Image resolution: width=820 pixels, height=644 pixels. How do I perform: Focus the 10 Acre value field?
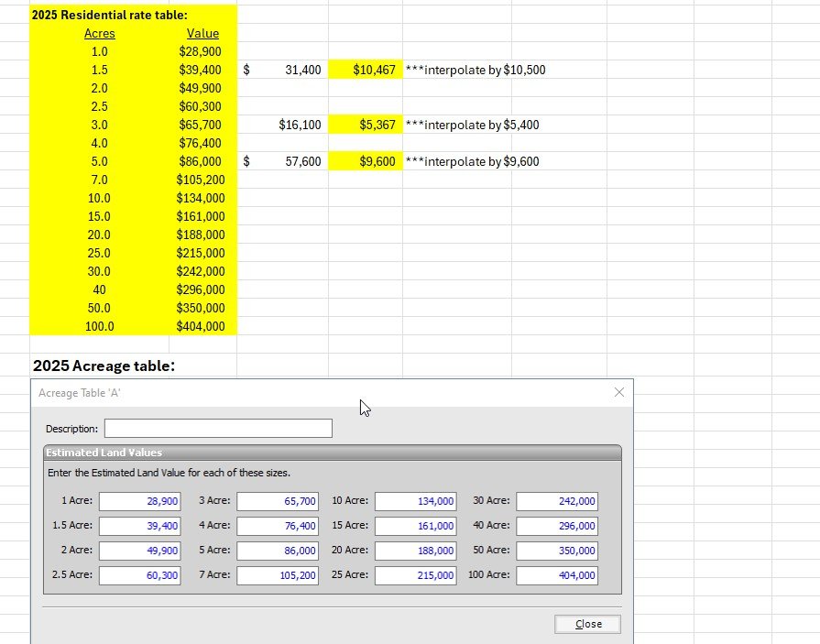416,501
